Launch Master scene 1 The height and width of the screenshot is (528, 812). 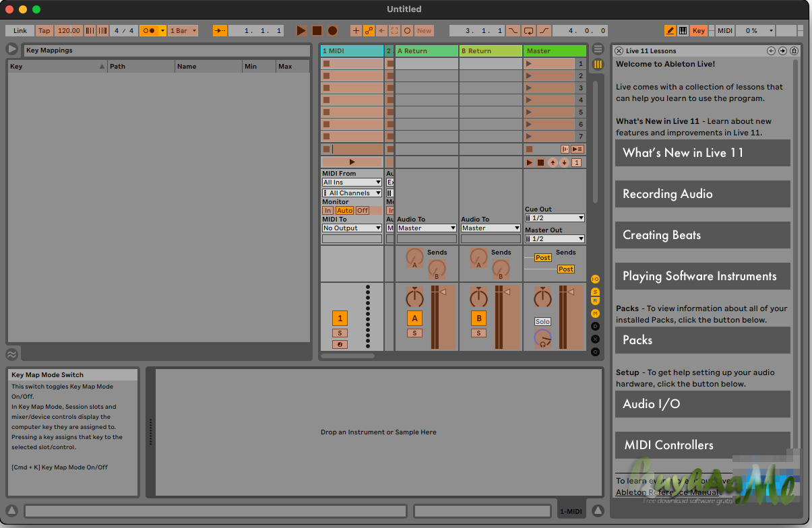point(529,64)
